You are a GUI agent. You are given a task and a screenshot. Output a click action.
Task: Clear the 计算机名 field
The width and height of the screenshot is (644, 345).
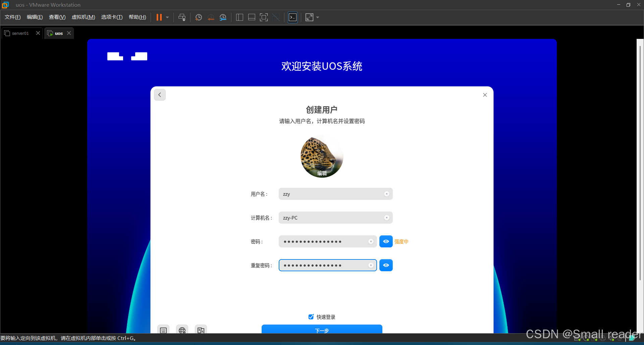386,218
